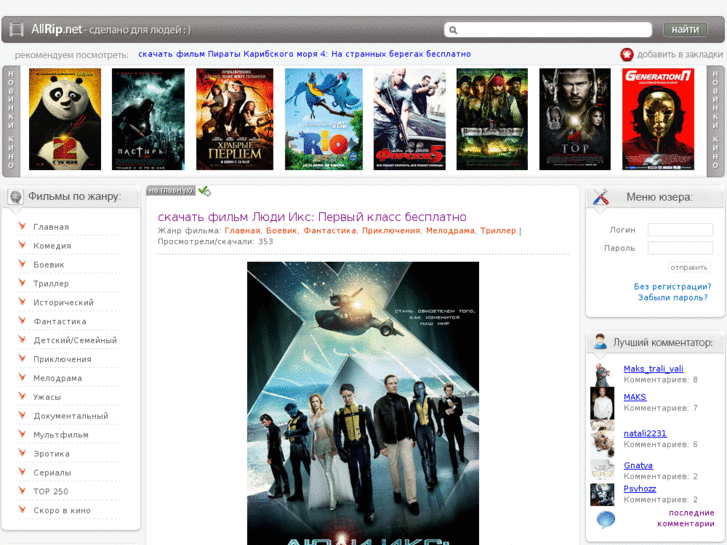
Task: Open the Generation П poster
Action: pyautogui.click(x=658, y=119)
